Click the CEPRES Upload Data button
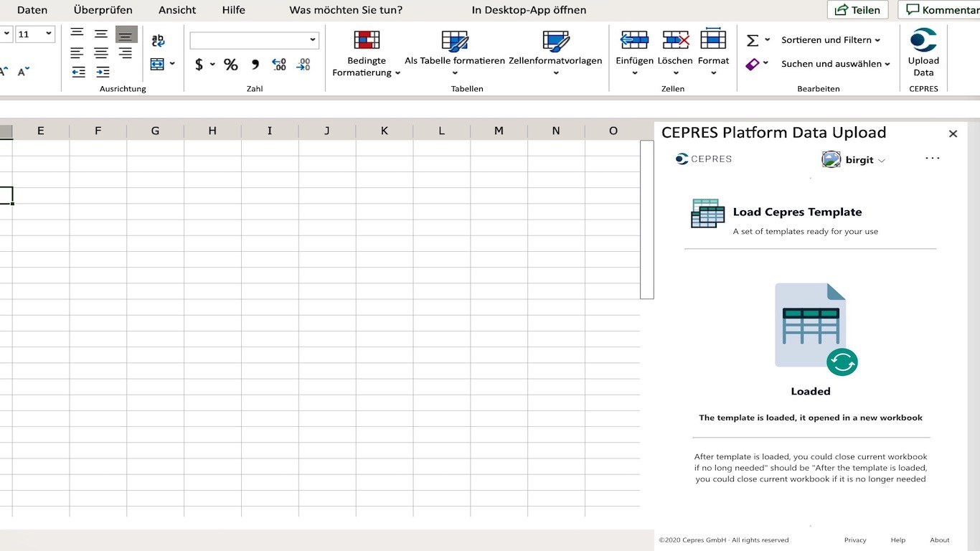This screenshot has width=980, height=551. pyautogui.click(x=923, y=53)
